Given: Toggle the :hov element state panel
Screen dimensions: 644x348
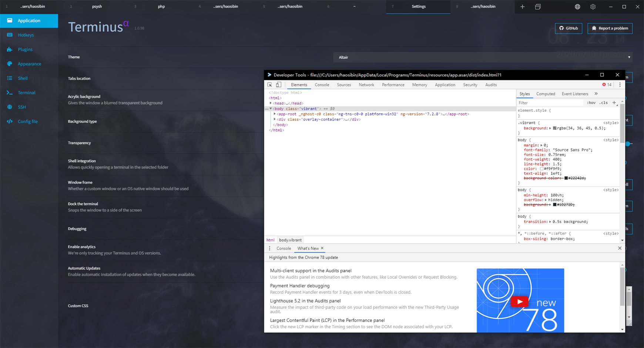Looking at the screenshot, I should [x=591, y=103].
